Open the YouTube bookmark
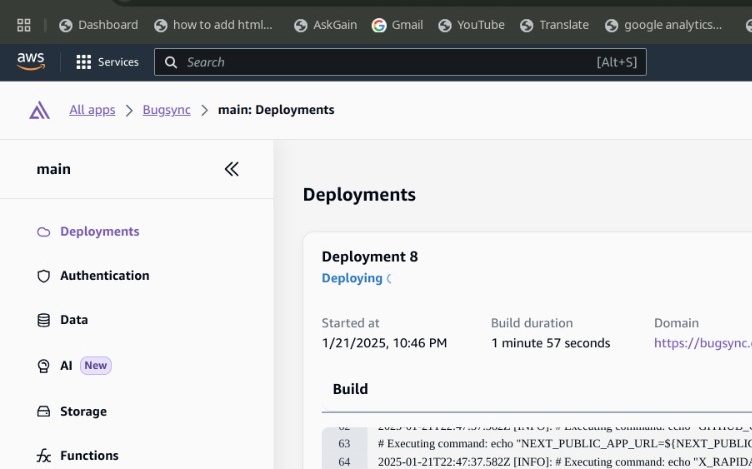752x469 pixels. pyautogui.click(x=471, y=25)
